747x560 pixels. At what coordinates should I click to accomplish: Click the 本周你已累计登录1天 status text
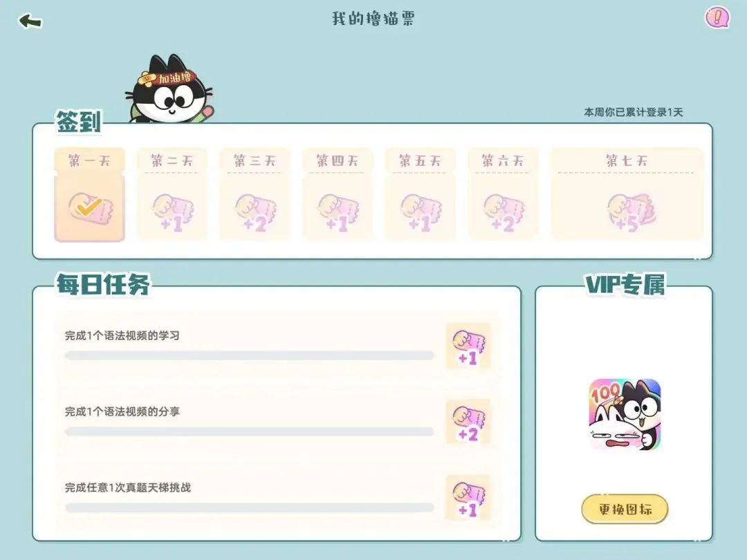pos(633,113)
